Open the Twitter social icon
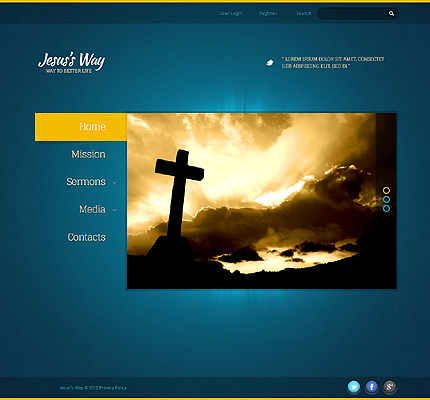The height and width of the screenshot is (400, 430). [x=354, y=387]
